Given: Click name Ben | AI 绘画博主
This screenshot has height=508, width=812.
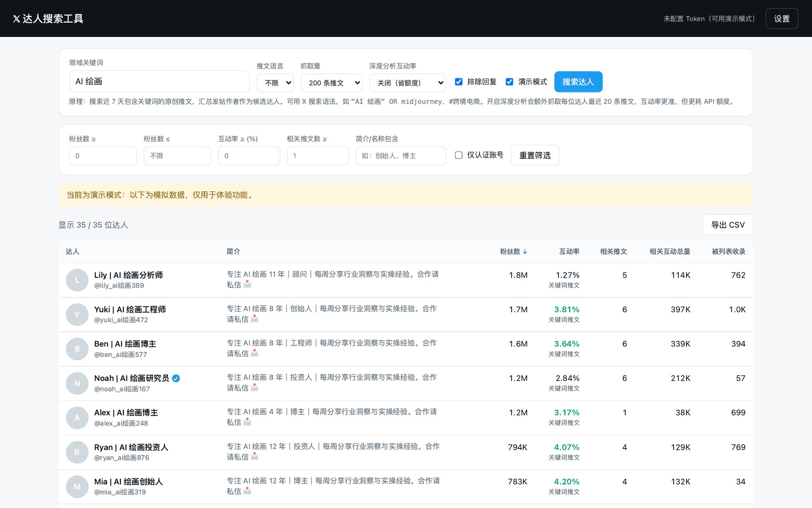Looking at the screenshot, I should pyautogui.click(x=125, y=344).
